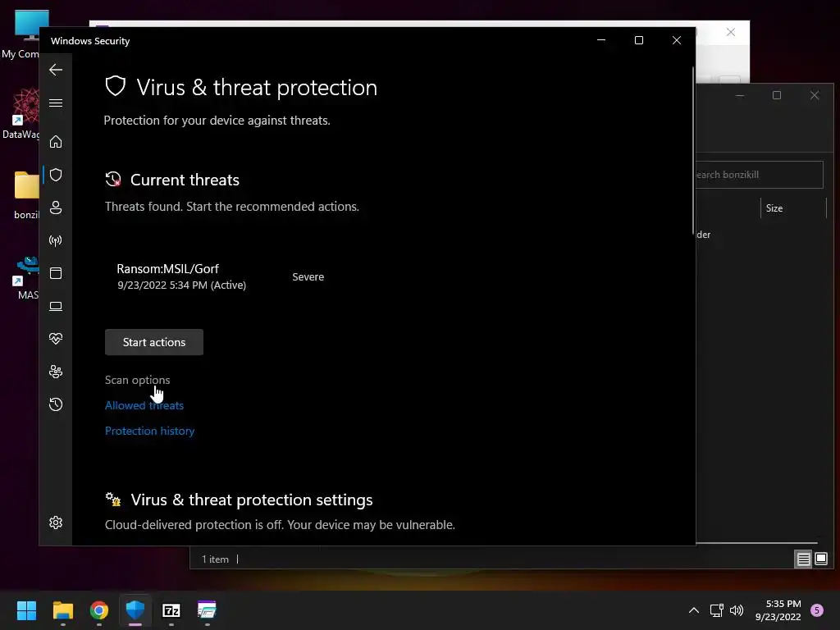
Task: Open the Protection history link
Action: tap(149, 431)
